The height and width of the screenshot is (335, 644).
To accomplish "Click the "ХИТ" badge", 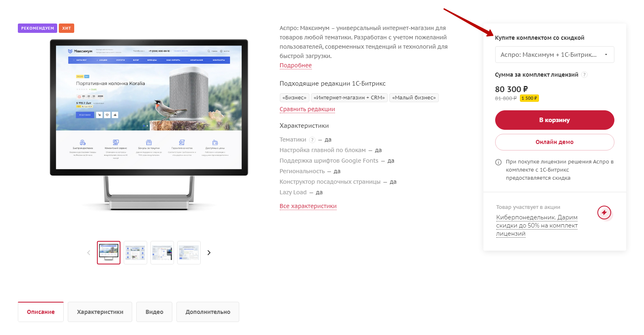I will [67, 28].
